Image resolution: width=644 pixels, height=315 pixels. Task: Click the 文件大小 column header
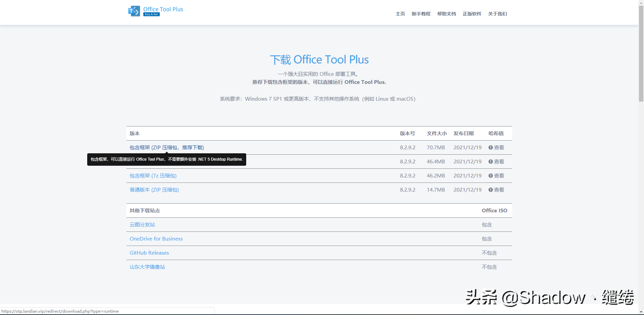tap(437, 134)
